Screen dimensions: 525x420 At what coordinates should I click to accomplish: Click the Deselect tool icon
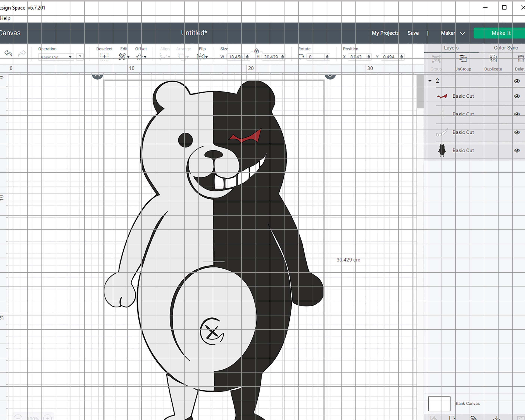pos(104,57)
